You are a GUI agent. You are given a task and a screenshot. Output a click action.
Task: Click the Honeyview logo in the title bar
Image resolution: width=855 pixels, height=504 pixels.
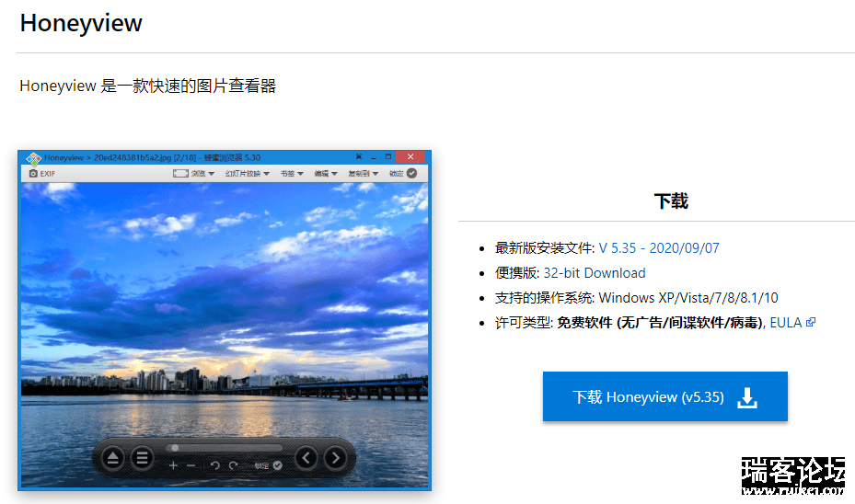[34, 158]
